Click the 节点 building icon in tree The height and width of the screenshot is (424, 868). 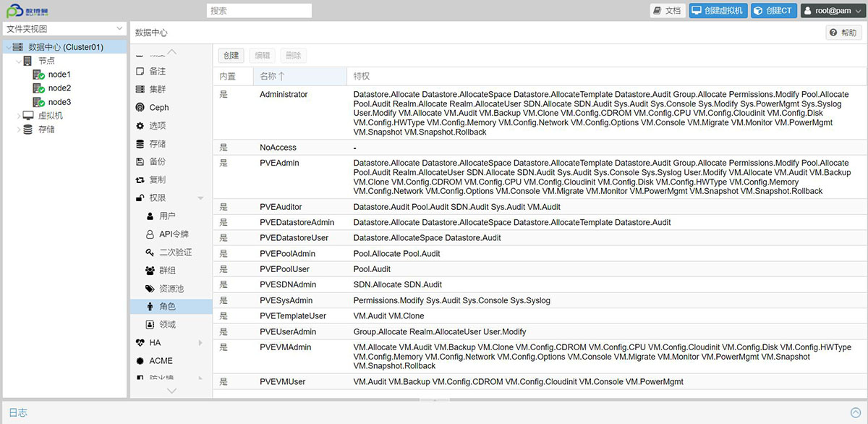[28, 61]
